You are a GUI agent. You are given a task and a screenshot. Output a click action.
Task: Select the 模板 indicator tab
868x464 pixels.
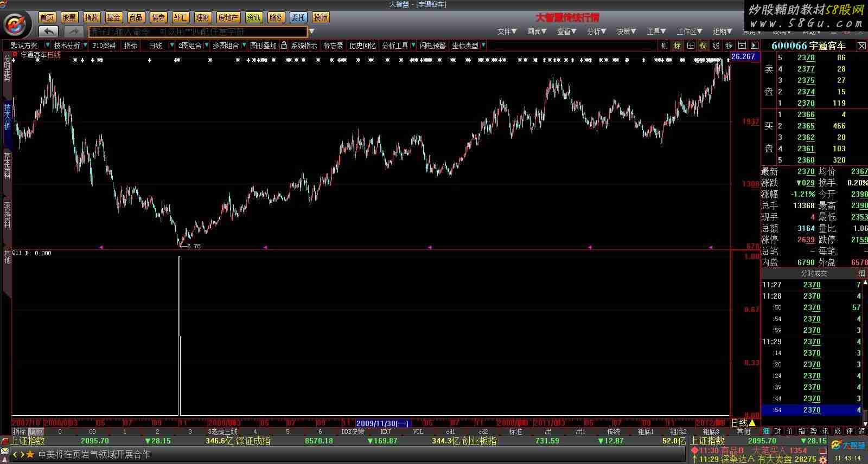pyautogui.click(x=36, y=431)
